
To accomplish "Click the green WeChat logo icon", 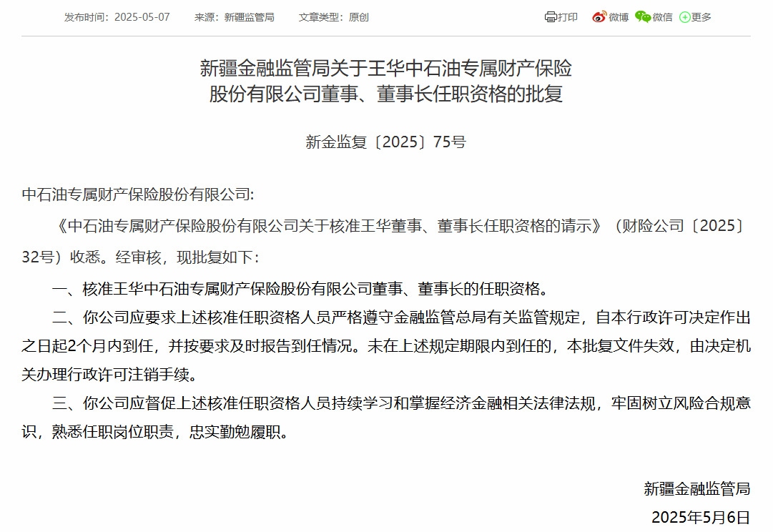I will coord(643,16).
